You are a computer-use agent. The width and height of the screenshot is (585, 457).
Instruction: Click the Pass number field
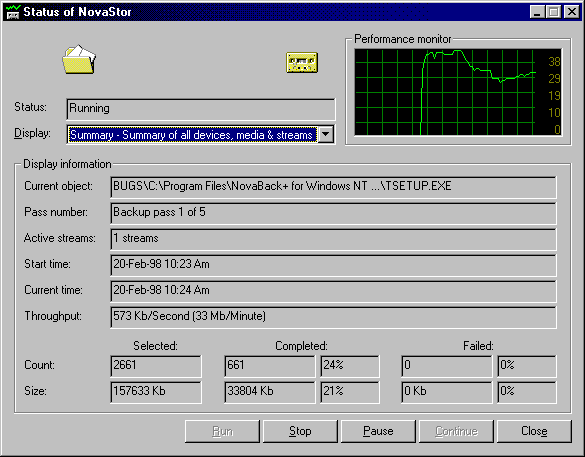click(x=333, y=213)
